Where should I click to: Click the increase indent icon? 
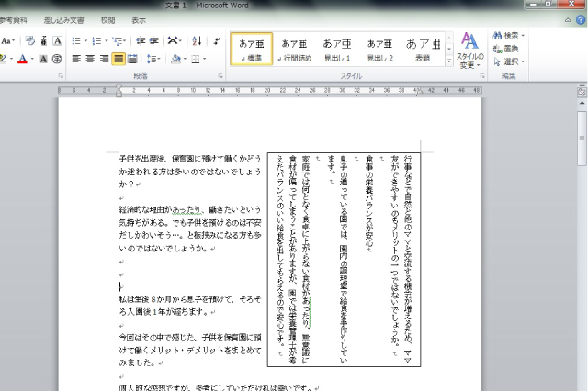point(154,40)
